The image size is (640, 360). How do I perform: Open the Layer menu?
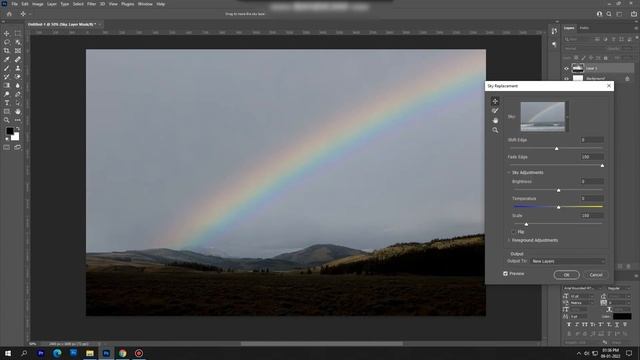click(x=52, y=4)
